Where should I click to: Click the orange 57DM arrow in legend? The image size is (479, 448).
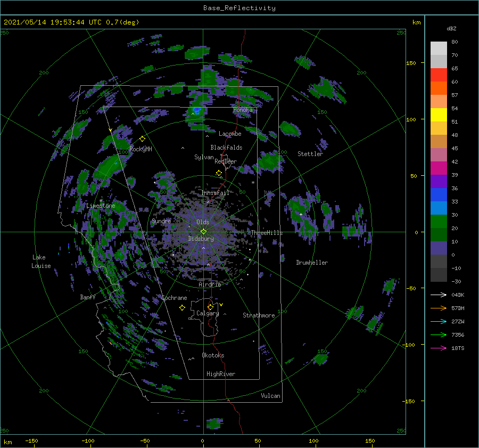pos(439,308)
